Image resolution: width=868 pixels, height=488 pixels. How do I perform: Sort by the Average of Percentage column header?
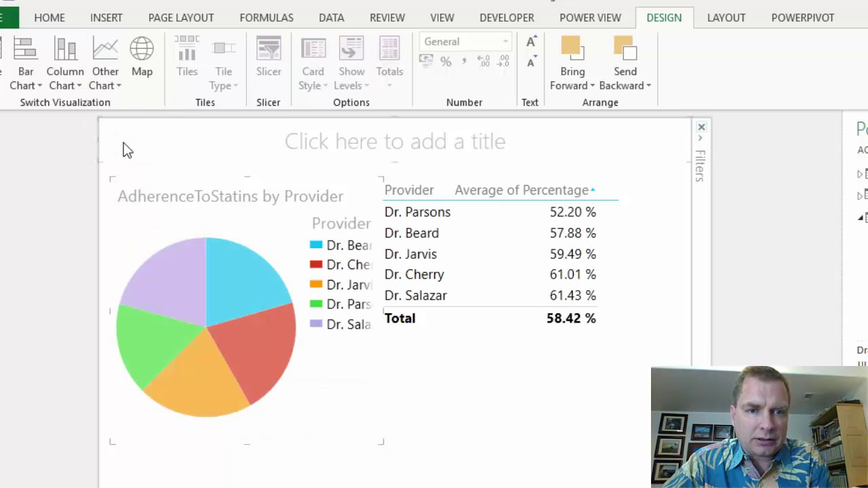tap(521, 190)
